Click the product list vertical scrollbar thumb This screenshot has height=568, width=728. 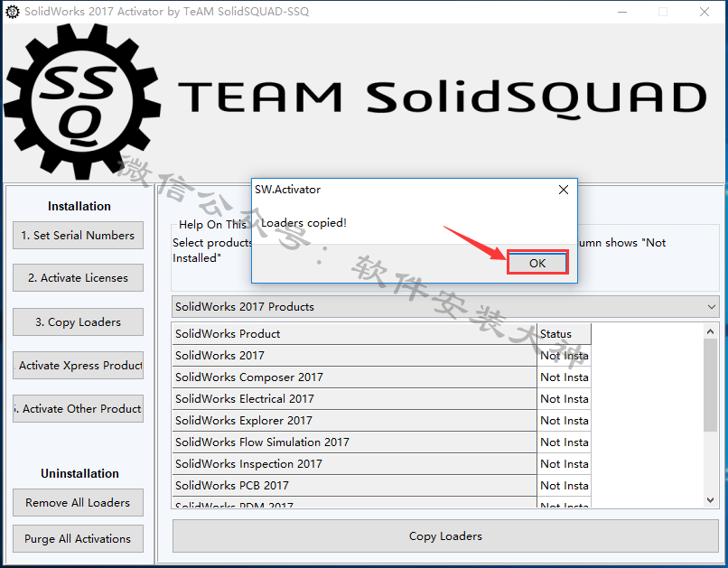tap(710, 386)
